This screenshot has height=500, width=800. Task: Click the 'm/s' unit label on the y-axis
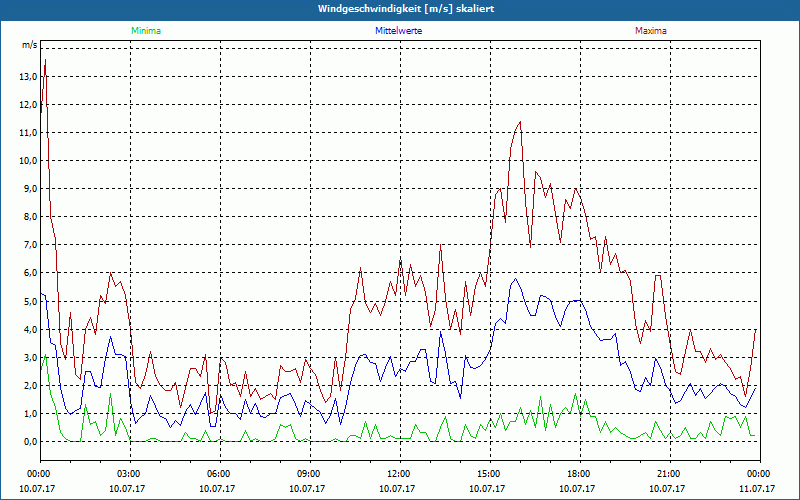(x=30, y=45)
